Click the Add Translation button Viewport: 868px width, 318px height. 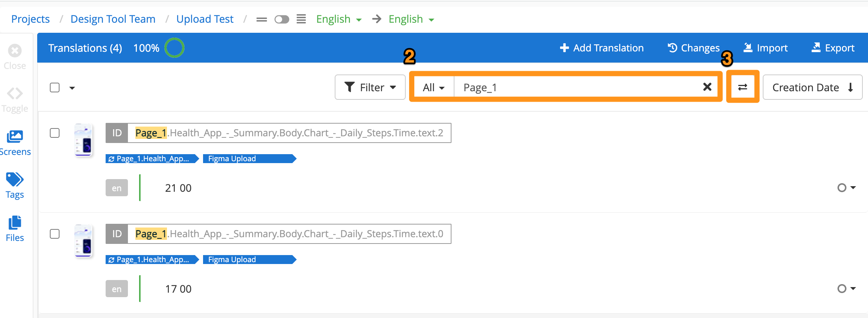coord(602,48)
